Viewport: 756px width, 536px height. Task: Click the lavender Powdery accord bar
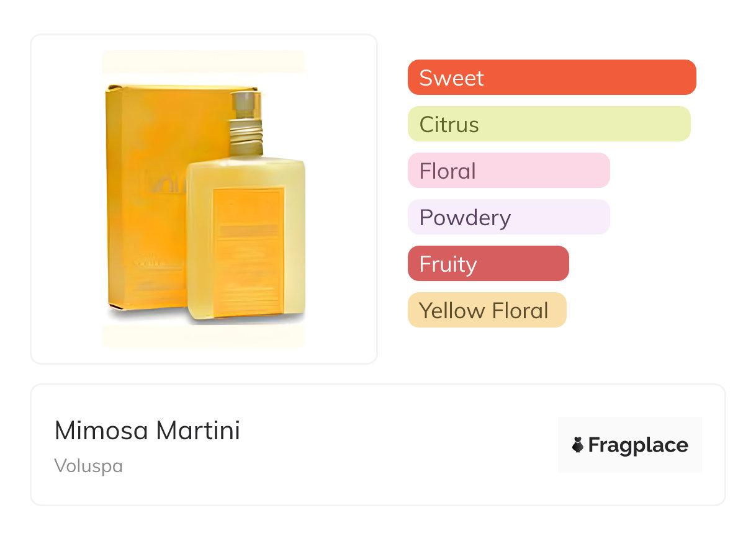point(508,217)
